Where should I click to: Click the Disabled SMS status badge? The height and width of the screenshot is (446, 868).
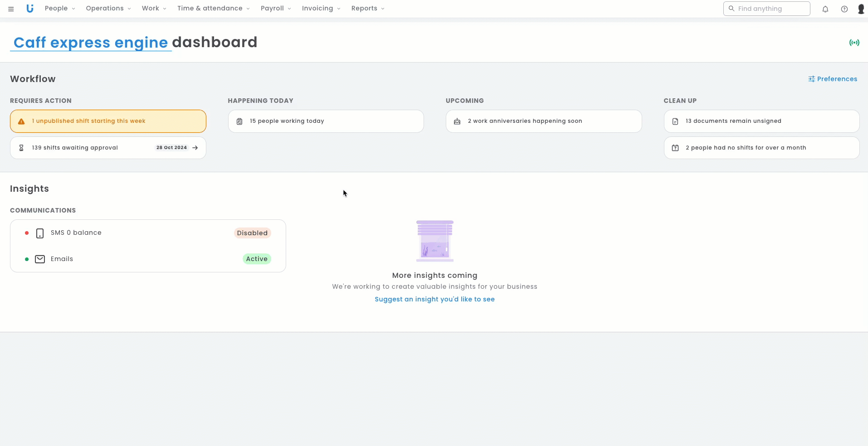(x=252, y=233)
